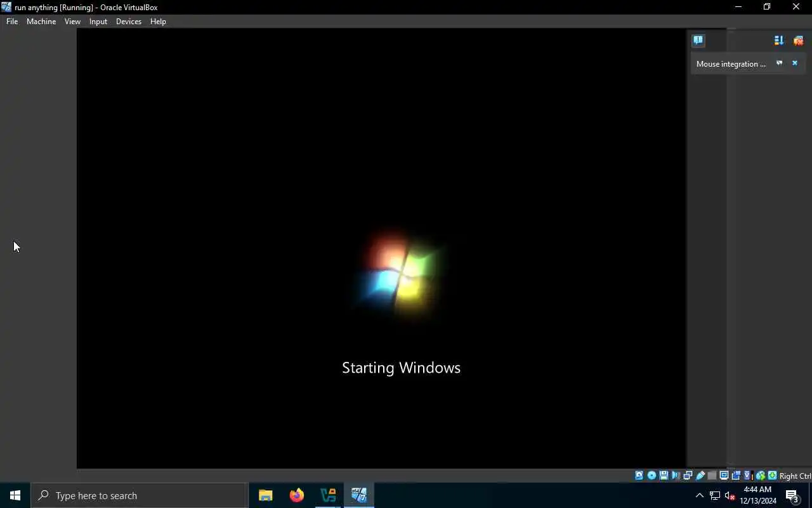Click the notification sort order icon
The image size is (812, 508).
pos(779,41)
